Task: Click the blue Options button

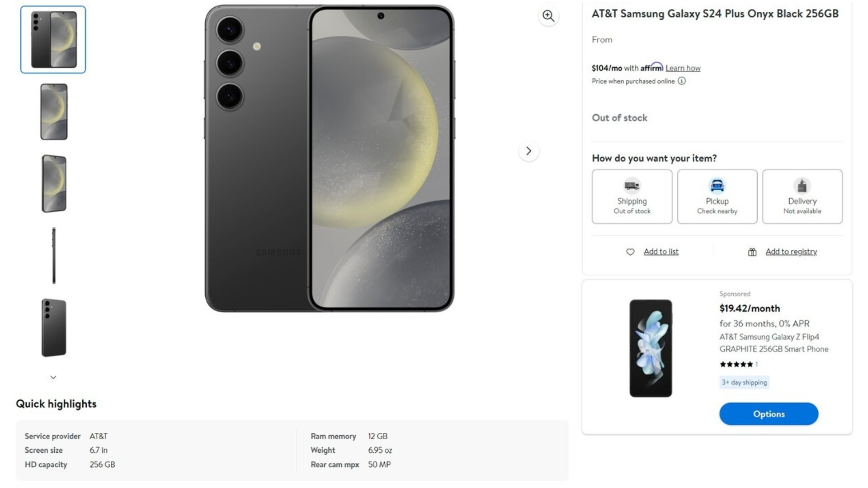Action: [x=768, y=413]
